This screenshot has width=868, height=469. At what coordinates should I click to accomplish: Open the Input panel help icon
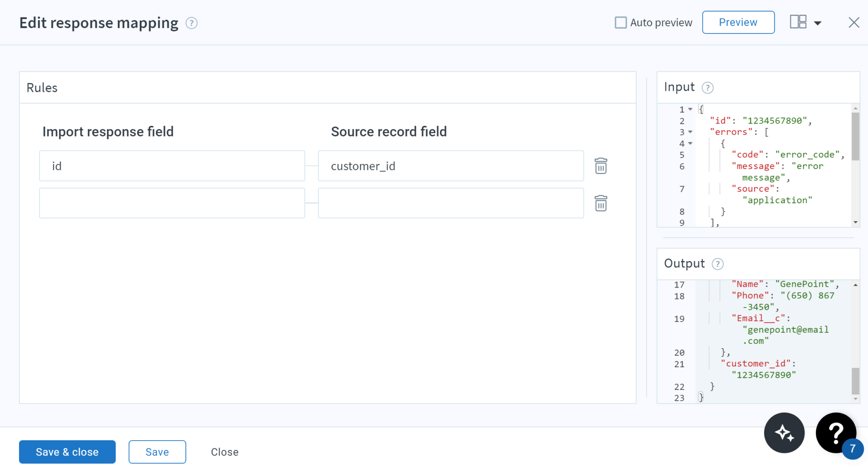coord(707,88)
